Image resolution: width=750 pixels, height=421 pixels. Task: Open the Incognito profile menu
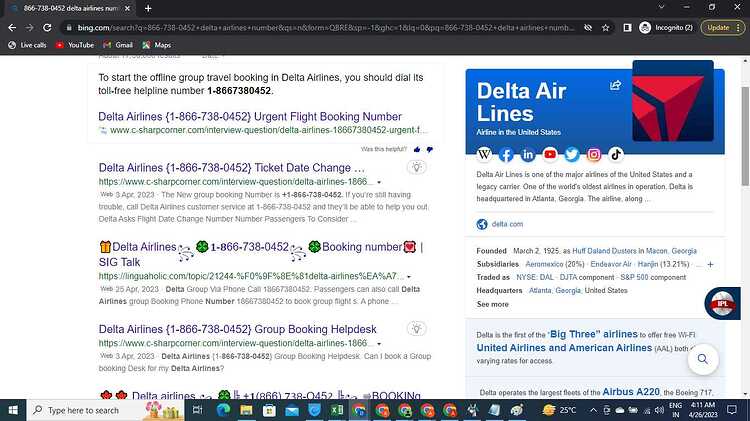tap(666, 28)
